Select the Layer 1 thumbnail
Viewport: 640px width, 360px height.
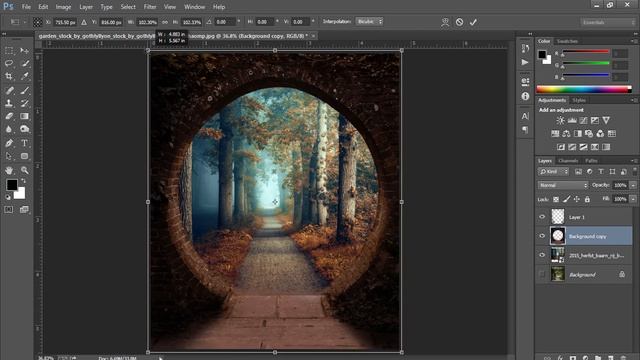558,217
